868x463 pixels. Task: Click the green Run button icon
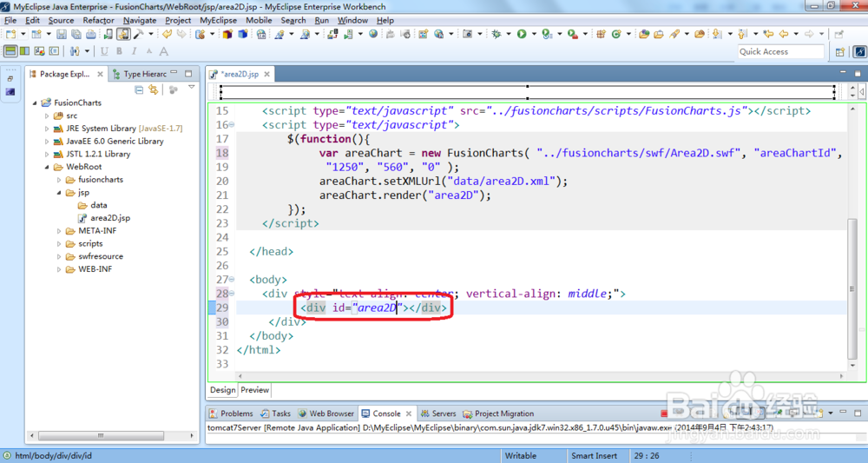[x=522, y=35]
